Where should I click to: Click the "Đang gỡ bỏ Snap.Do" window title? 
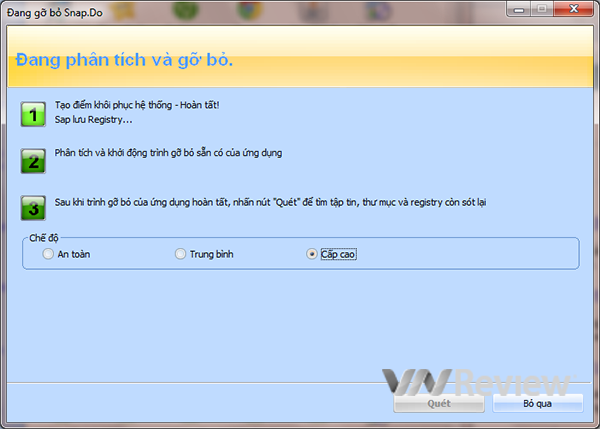(55, 13)
